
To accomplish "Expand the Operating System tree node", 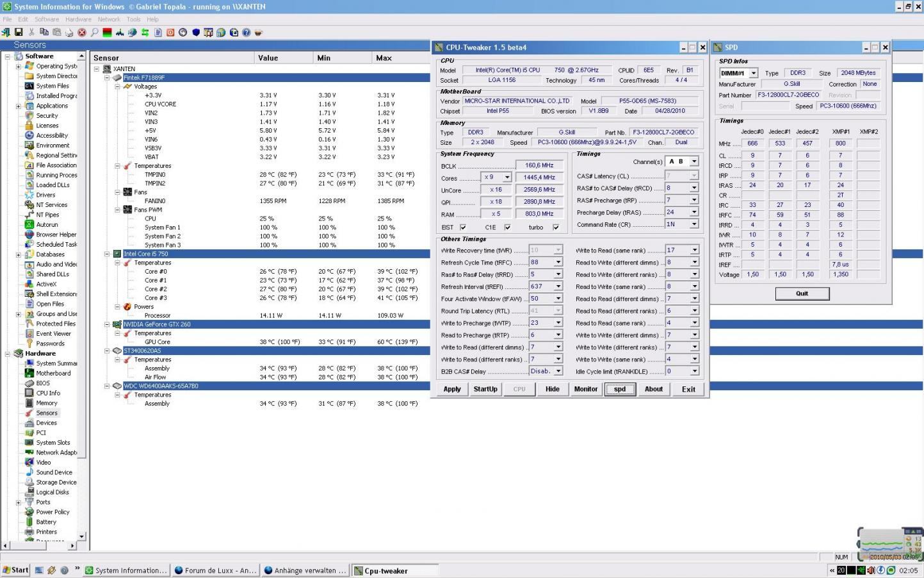I will 19,66.
